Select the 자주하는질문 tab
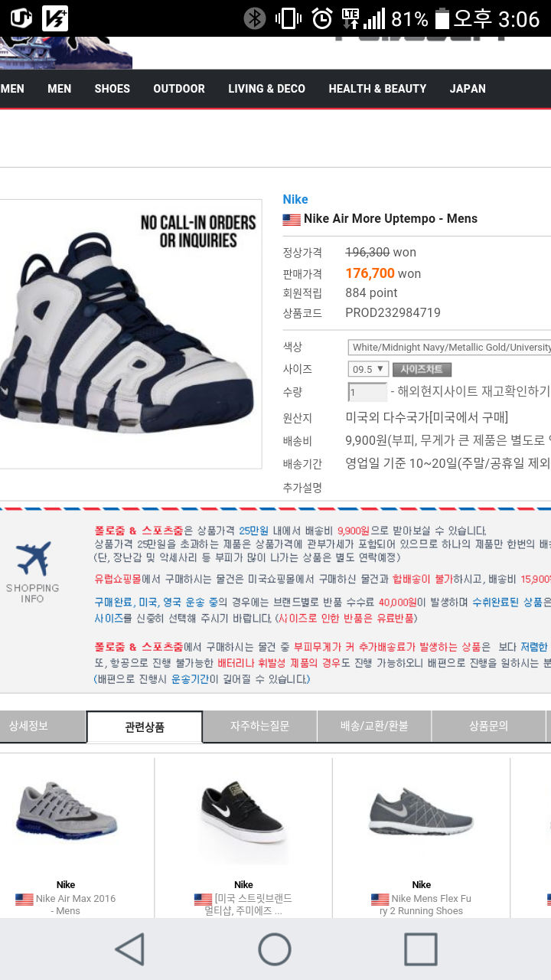Screen dimensions: 551x980 pyautogui.click(x=260, y=726)
